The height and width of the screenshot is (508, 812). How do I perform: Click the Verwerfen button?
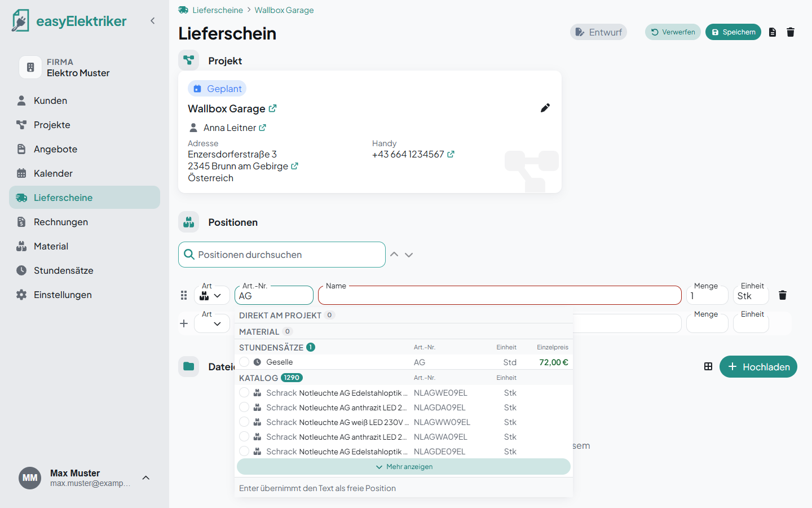tap(673, 32)
